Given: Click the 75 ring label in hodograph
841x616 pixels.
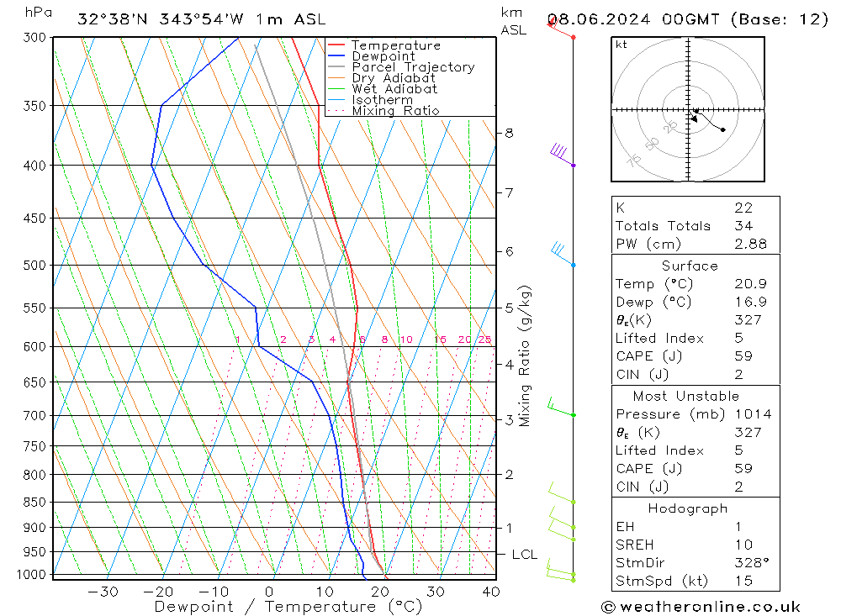Looking at the screenshot, I should 634,161.
